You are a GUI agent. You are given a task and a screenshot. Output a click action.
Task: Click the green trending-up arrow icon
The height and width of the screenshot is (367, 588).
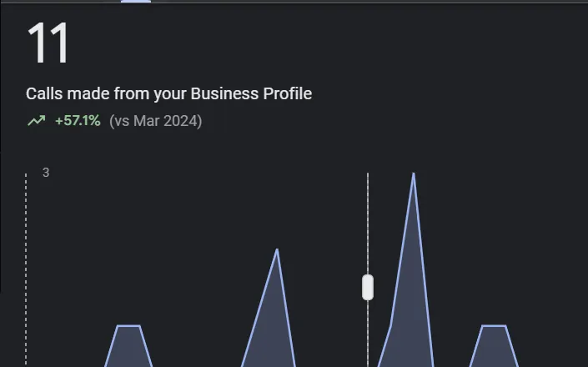(x=37, y=121)
